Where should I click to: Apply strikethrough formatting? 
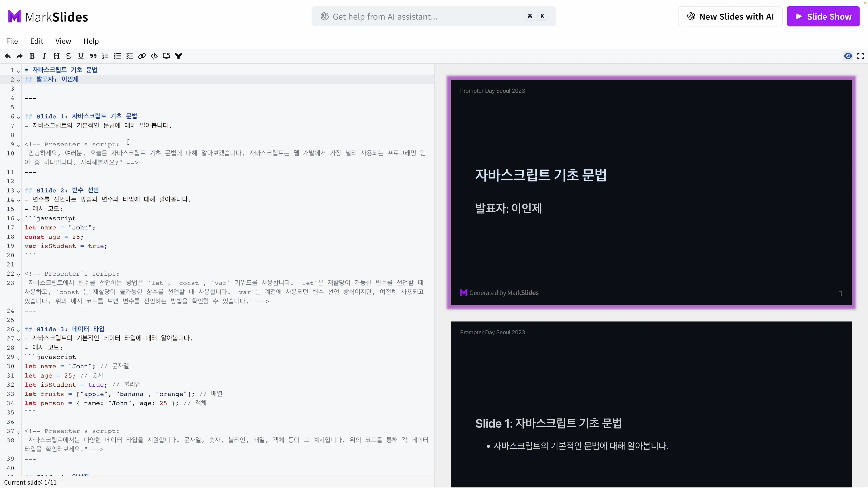tap(69, 56)
